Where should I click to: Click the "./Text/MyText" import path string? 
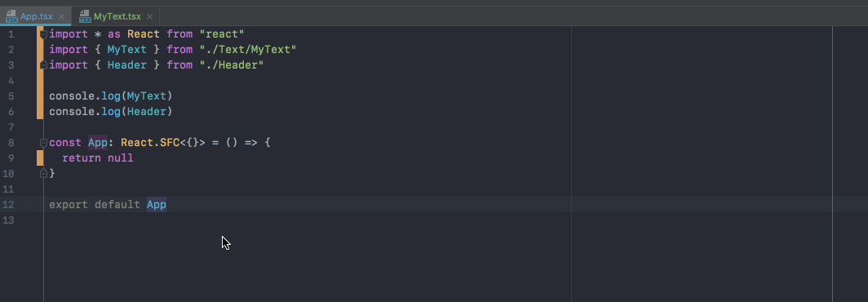248,50
